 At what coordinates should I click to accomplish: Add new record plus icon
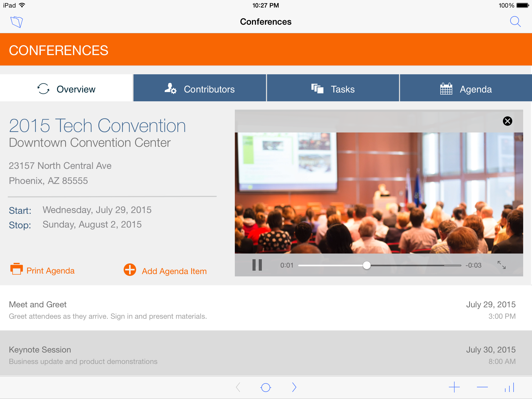click(x=454, y=387)
